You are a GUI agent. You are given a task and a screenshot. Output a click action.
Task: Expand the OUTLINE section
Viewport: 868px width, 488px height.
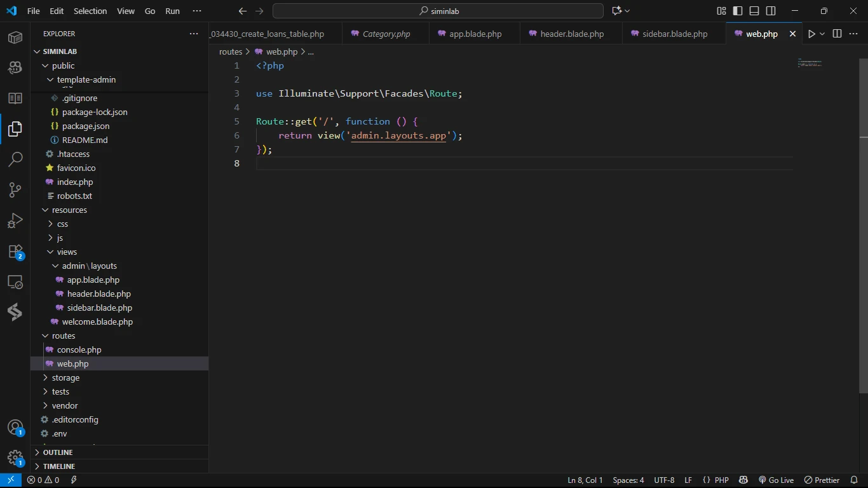pos(58,452)
